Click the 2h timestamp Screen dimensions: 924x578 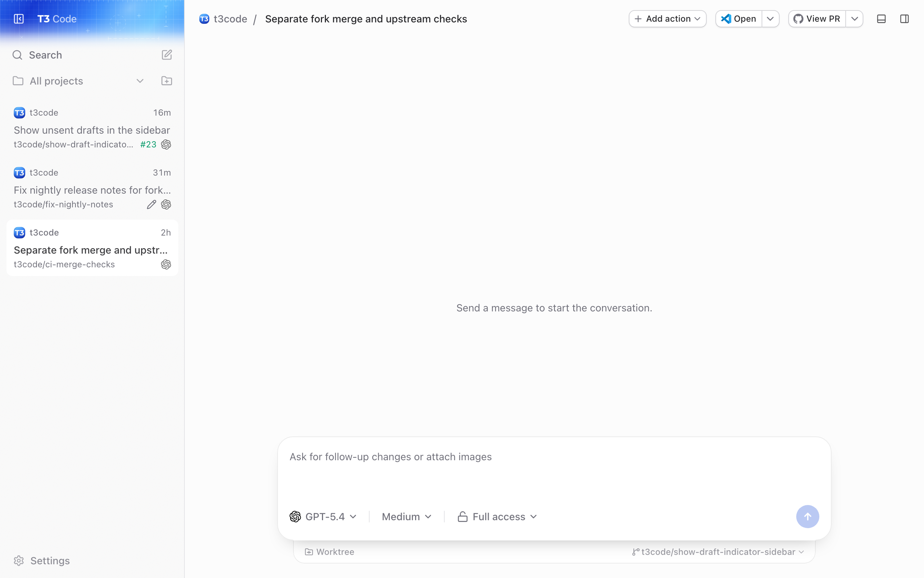click(x=166, y=233)
